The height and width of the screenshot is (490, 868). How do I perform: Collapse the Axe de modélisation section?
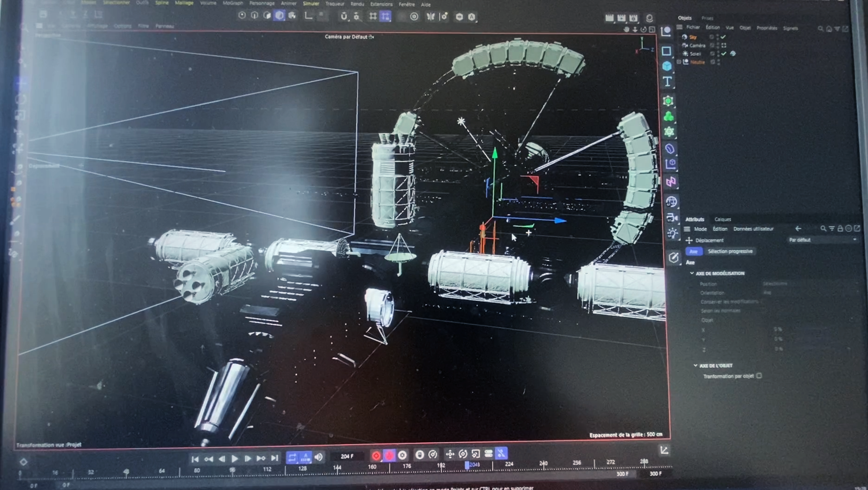pos(692,273)
